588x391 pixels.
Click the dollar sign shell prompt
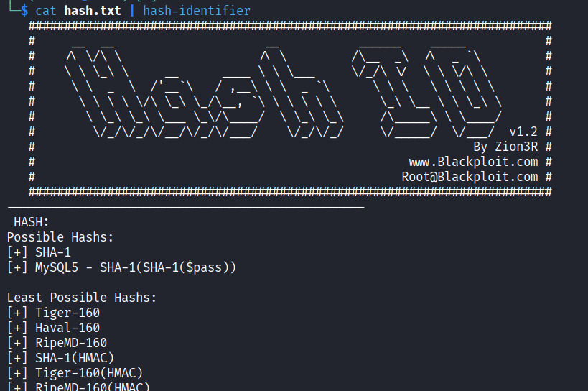coord(24,10)
